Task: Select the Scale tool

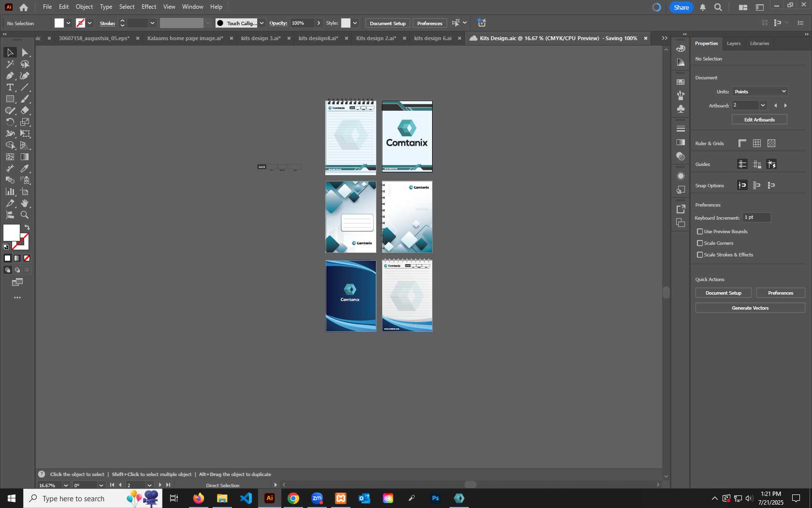Action: pyautogui.click(x=25, y=122)
